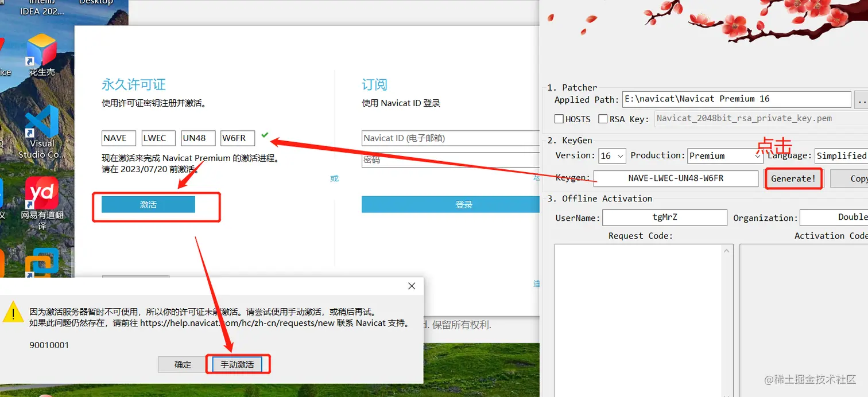868x397 pixels.
Task: Click the Applied Path input field
Action: pyautogui.click(x=737, y=99)
